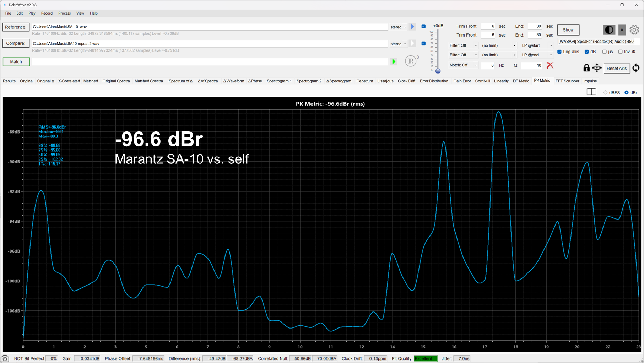Screen dimensions: 644x363
Task: Open the Clock Drift tab
Action: [x=406, y=81]
